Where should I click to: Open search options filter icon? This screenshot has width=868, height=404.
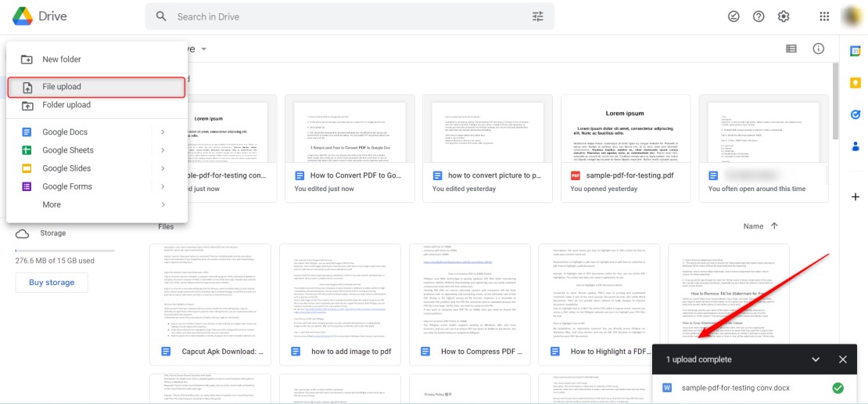(537, 16)
